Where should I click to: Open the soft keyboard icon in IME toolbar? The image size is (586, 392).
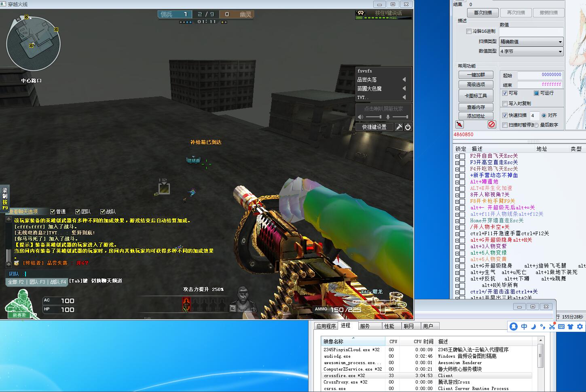point(561,327)
